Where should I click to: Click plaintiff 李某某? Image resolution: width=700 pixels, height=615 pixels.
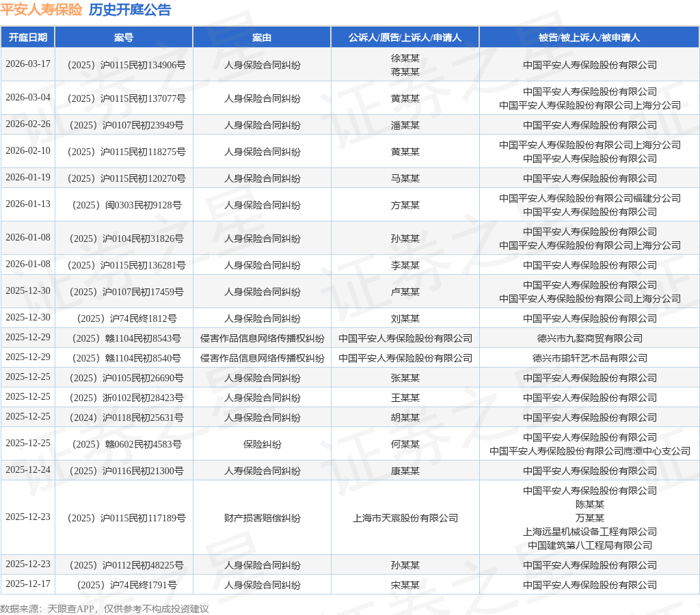pos(405,266)
